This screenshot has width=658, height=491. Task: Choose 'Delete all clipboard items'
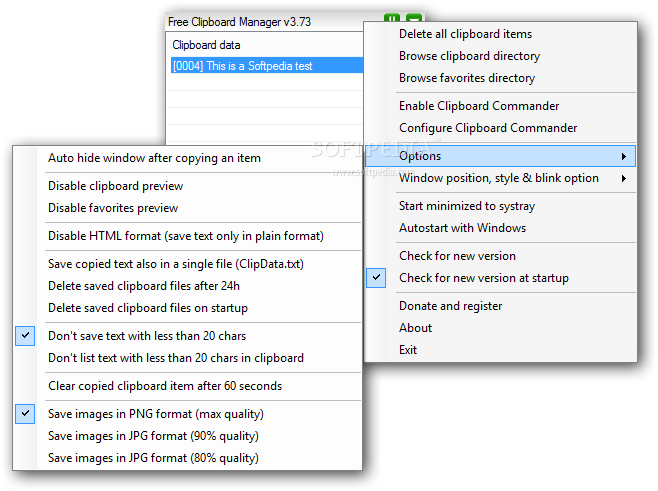465,34
